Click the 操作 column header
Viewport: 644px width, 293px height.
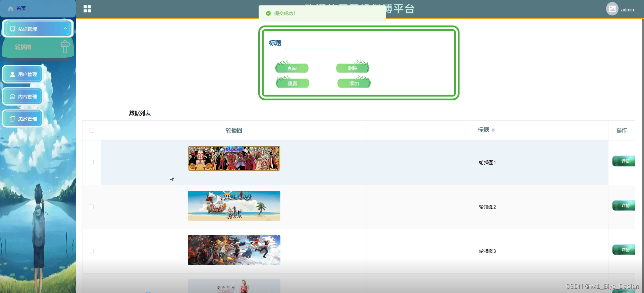pos(622,130)
